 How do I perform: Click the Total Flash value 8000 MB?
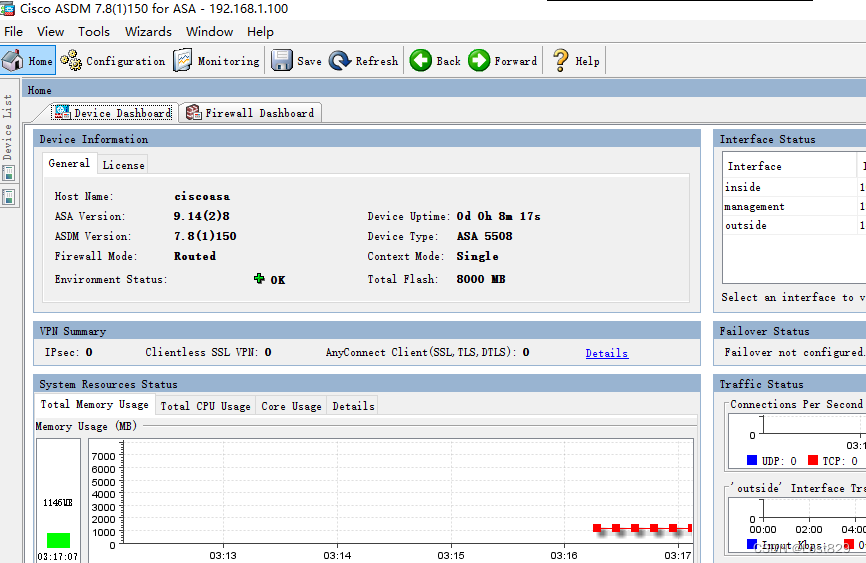click(481, 279)
